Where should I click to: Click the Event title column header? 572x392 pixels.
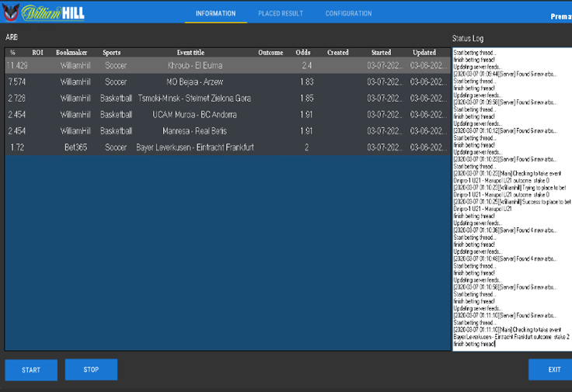pos(190,53)
